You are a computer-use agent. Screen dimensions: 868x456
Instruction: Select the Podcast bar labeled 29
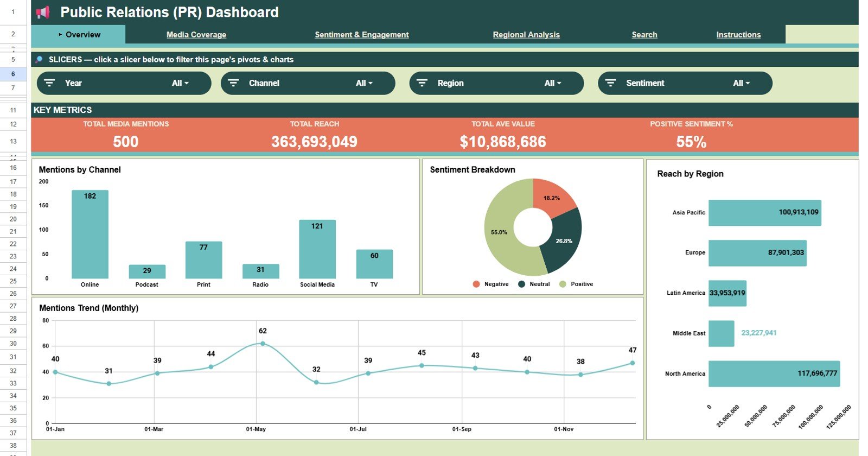(x=147, y=271)
